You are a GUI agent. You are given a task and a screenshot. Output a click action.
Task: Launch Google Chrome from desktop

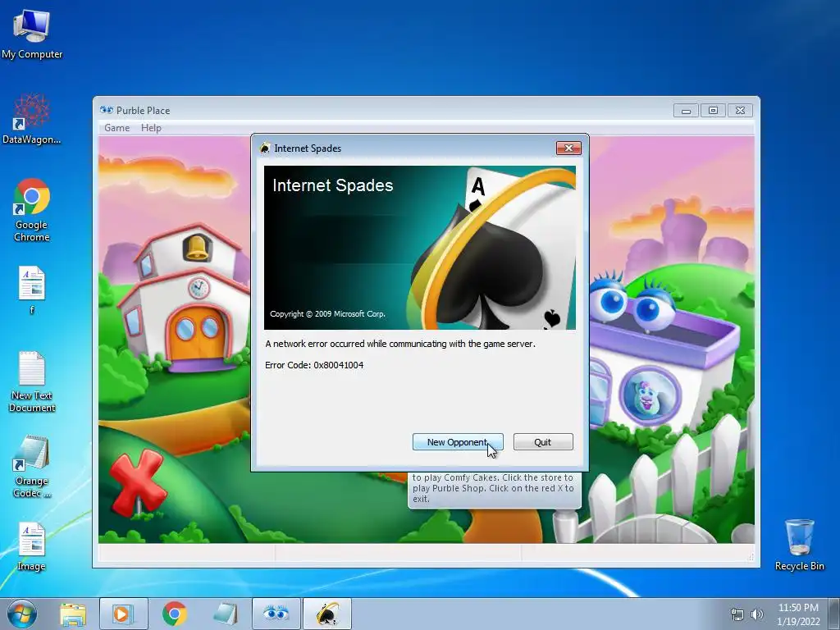[x=32, y=210]
